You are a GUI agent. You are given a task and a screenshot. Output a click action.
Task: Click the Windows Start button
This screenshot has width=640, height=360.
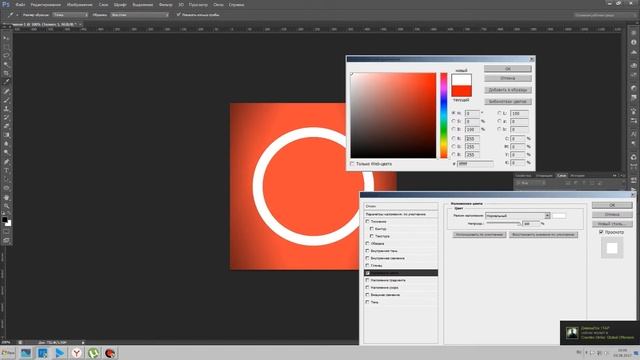pyautogui.click(x=8, y=353)
